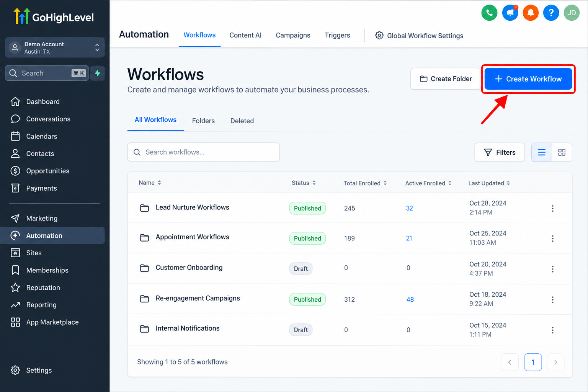The image size is (588, 392).
Task: Open options menu for Re-engagement Campaigns
Action: coord(552,300)
